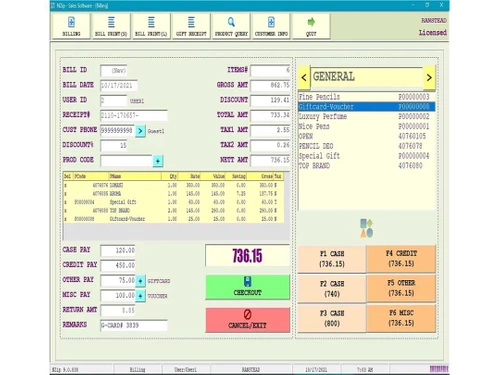Click the Bill ID field
The image size is (500, 375).
click(114, 71)
